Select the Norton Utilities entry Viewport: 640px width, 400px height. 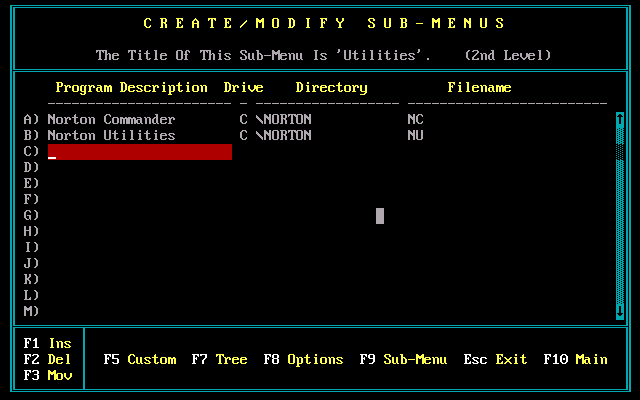[x=111, y=136]
